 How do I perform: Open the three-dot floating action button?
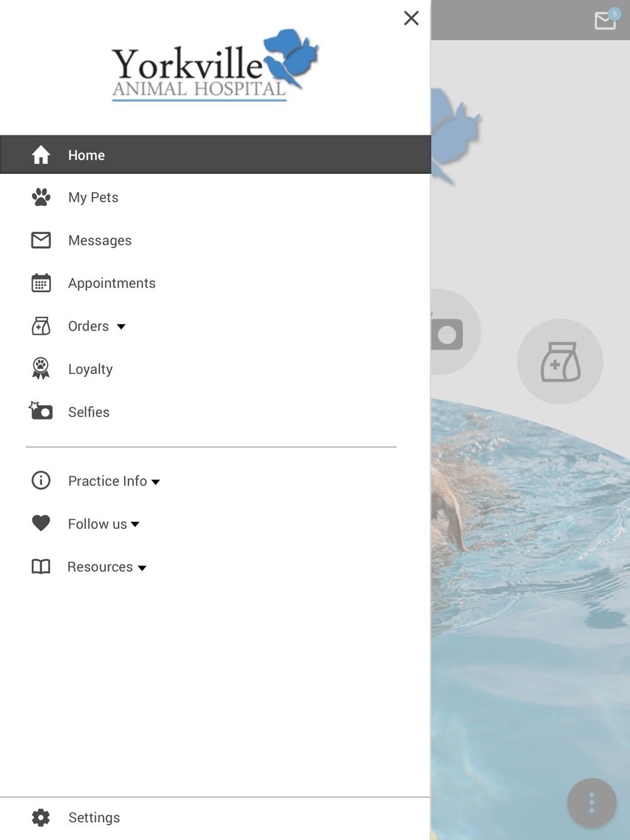592,803
